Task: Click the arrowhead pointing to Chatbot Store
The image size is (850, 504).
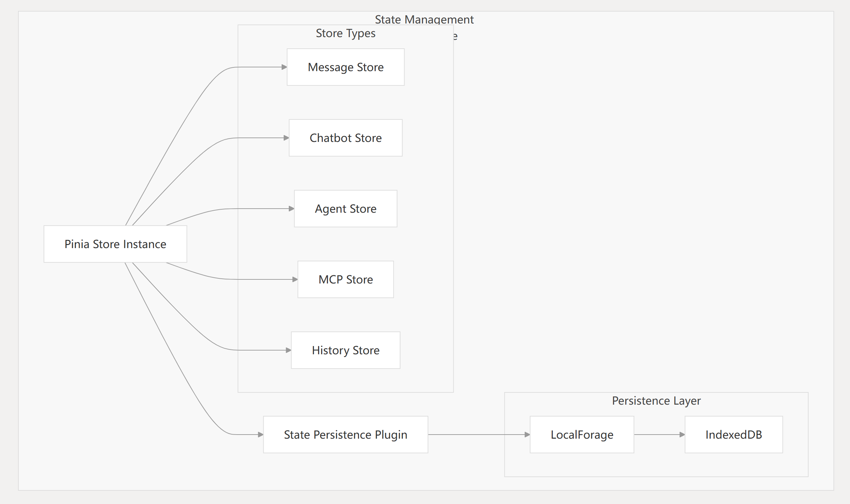Action: coord(286,138)
